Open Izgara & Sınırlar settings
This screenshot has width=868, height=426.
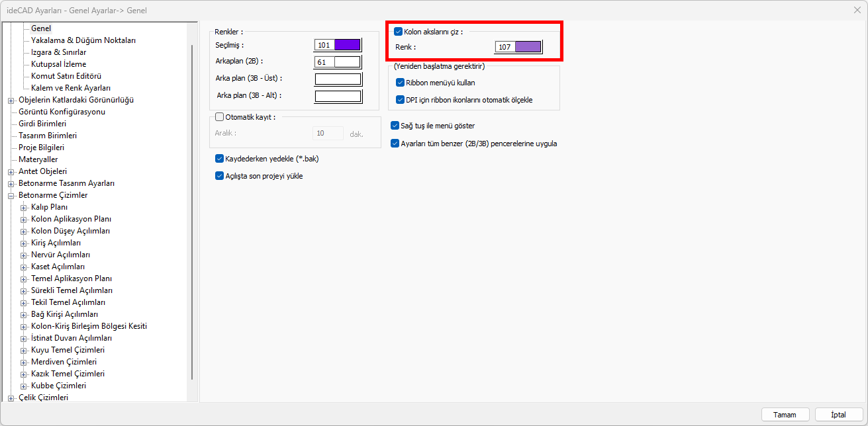tap(58, 52)
